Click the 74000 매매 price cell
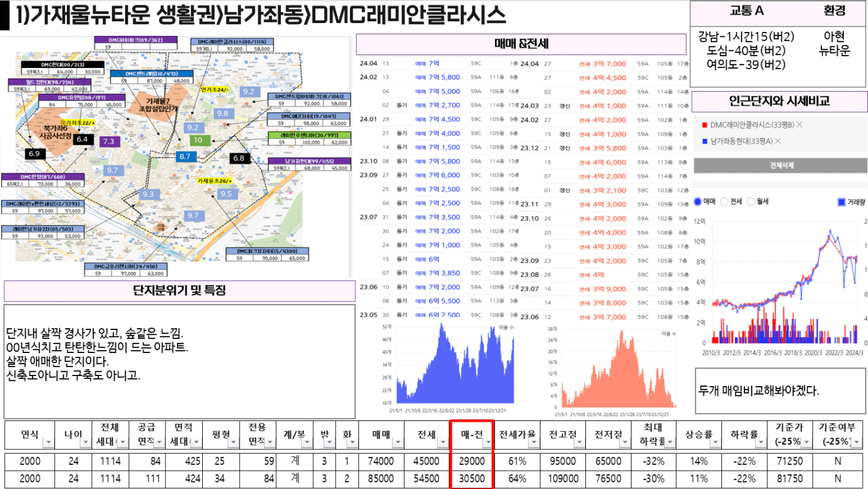868x489 pixels. coord(380,461)
